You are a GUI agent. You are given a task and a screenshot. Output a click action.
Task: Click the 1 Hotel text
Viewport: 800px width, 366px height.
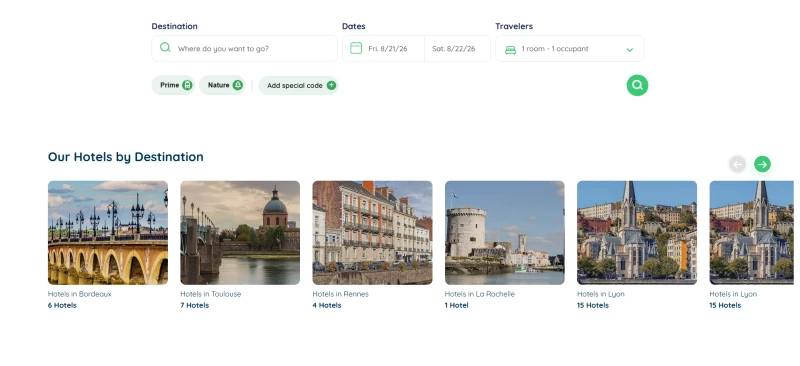coord(457,305)
